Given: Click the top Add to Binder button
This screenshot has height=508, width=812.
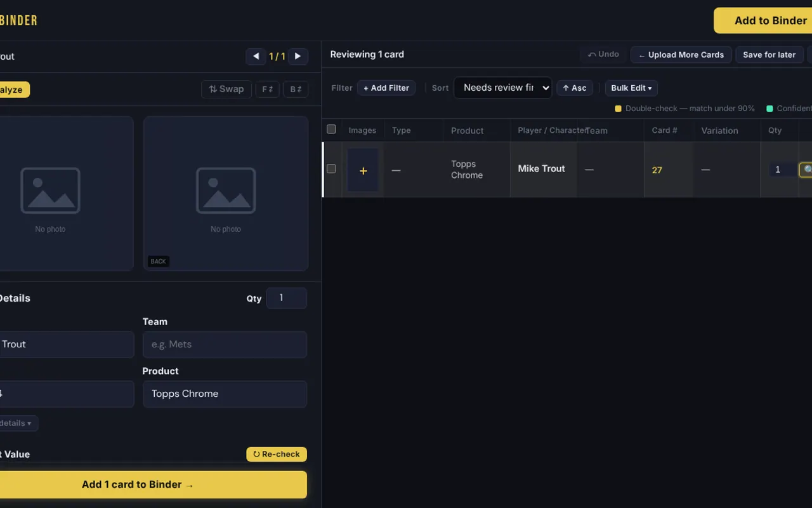Looking at the screenshot, I should (763, 20).
